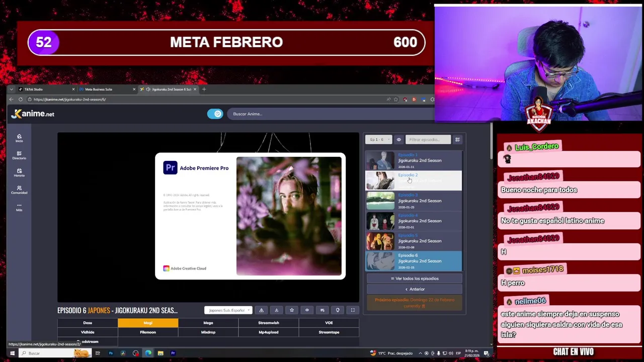
Task: Click the browser back arrow
Action: click(11, 99)
